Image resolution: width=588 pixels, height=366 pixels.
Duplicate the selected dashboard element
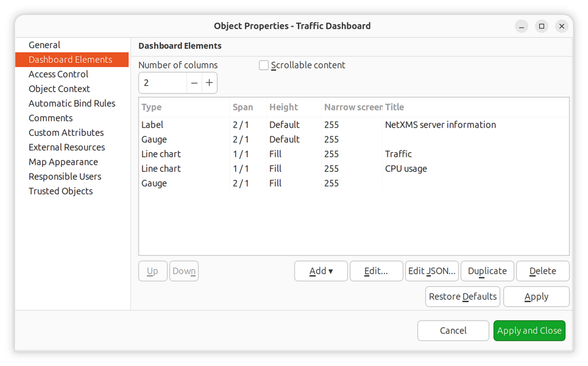pos(487,271)
